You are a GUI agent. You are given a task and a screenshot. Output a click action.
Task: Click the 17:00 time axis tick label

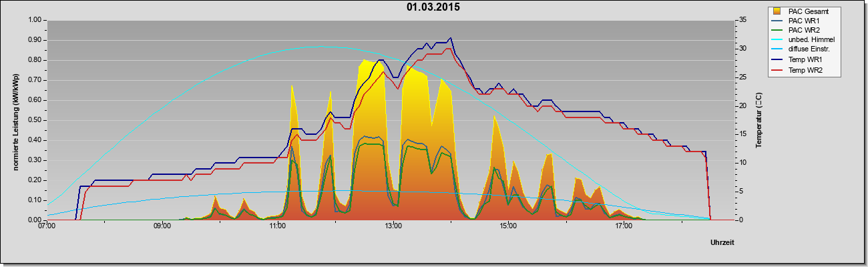pos(624,227)
